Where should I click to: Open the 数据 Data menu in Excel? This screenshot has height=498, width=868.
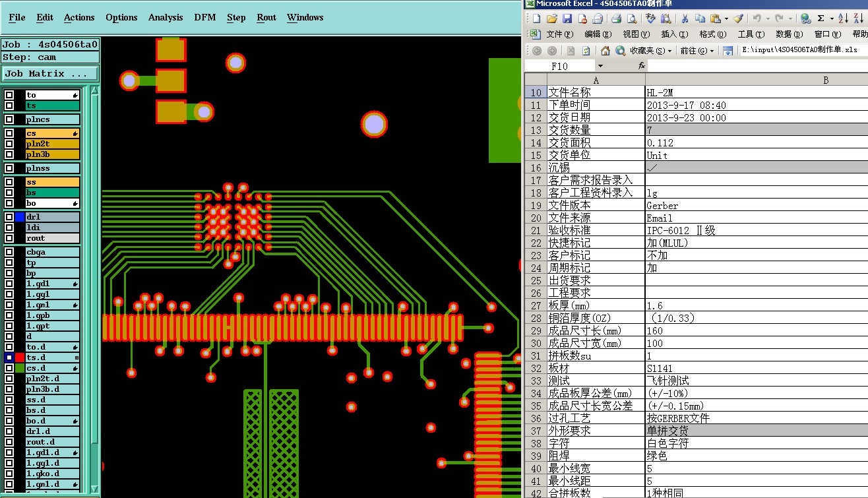click(x=790, y=34)
